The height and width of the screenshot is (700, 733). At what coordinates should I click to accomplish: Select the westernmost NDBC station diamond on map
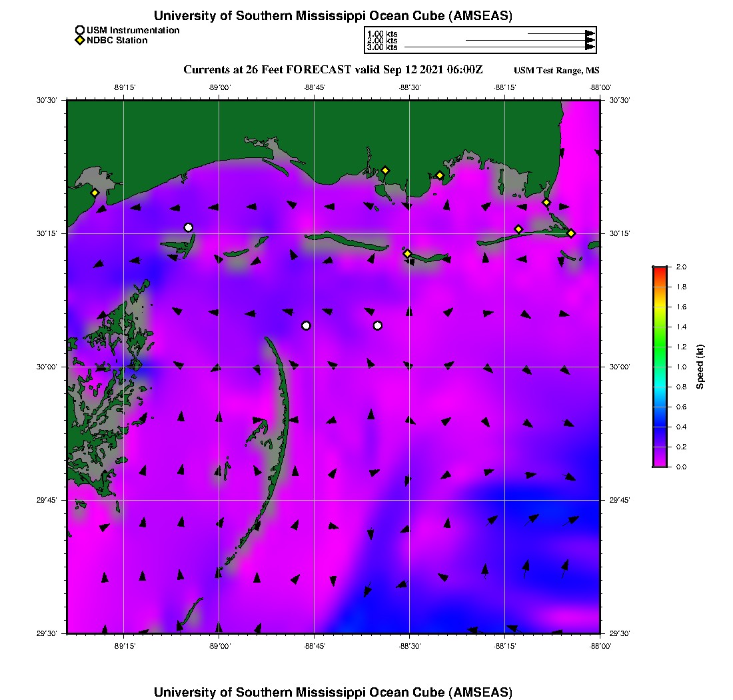(95, 193)
